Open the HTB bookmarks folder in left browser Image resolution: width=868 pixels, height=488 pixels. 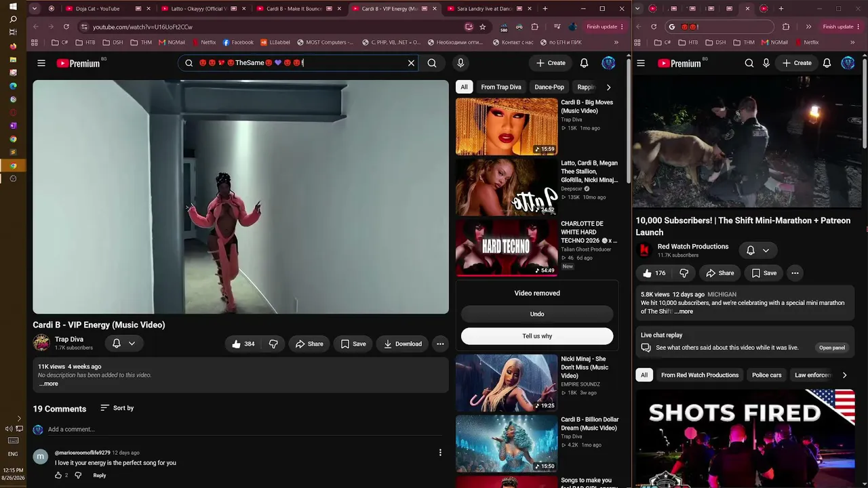coord(85,42)
